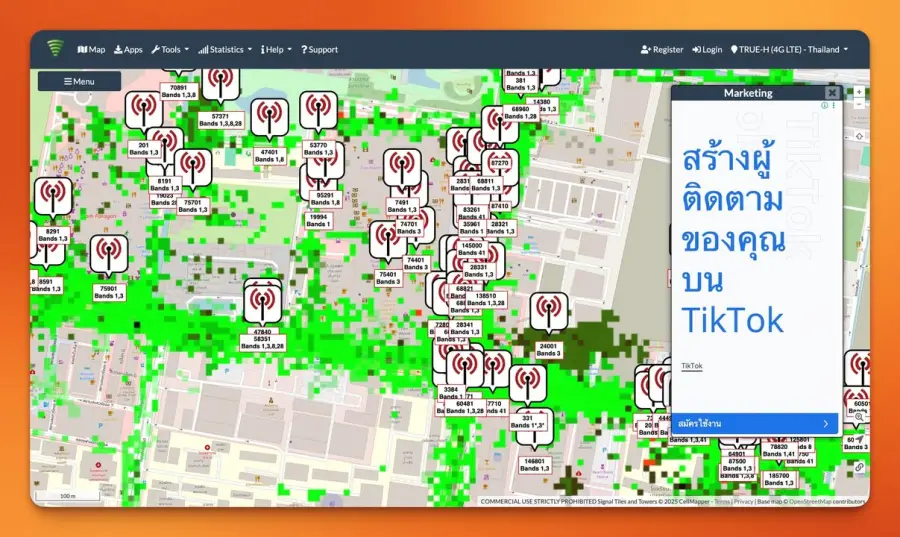
Task: Click the diamond-shaped map control under the zoom buttons
Action: coord(859,136)
